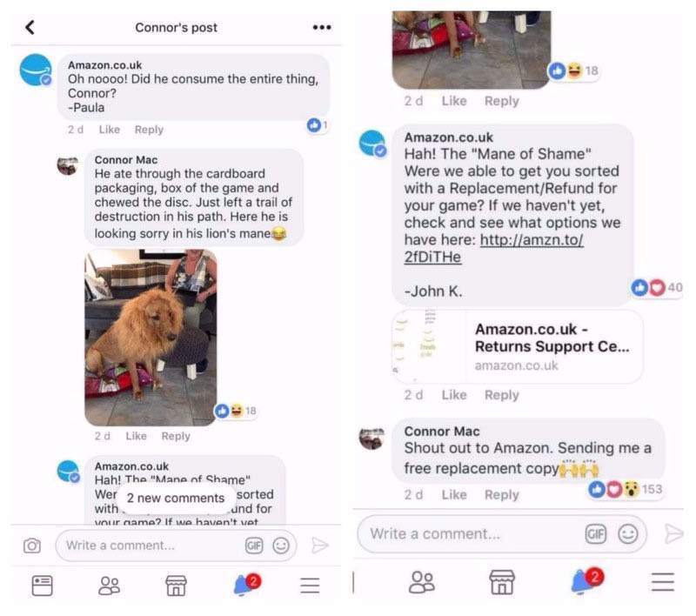Screen dimensions: 696x616
Task: Open the Marketplace icon in right bottom bar
Action: pos(502,582)
